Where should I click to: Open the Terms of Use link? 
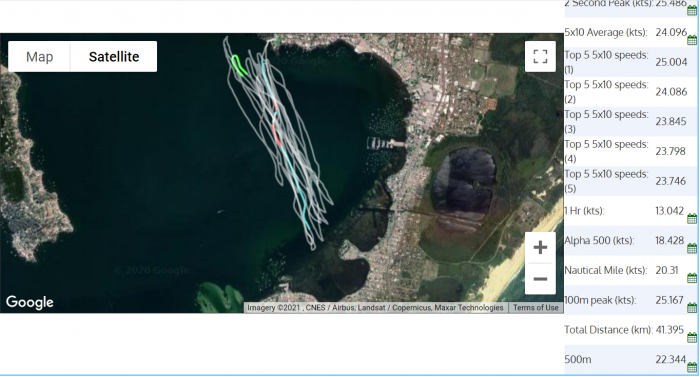tap(535, 308)
